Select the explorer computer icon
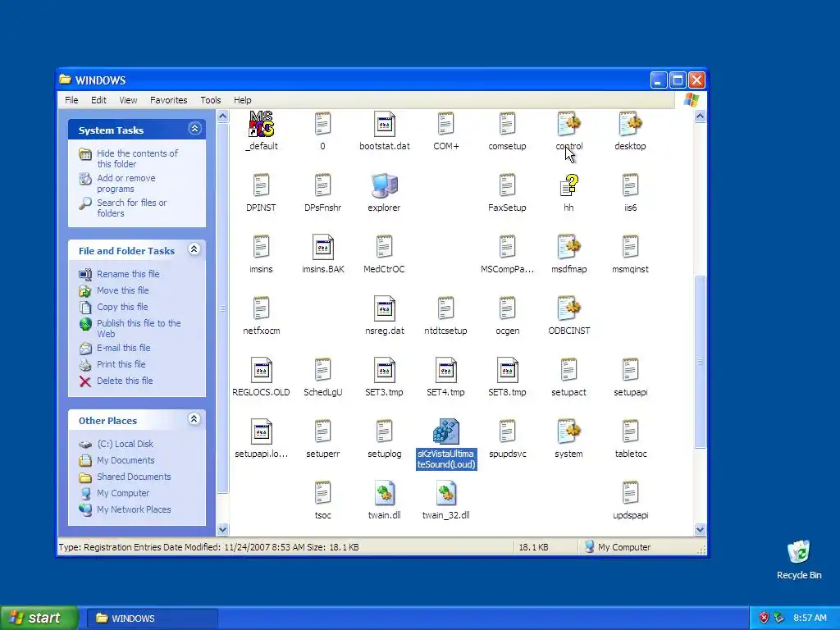This screenshot has height=630, width=840. (x=384, y=185)
